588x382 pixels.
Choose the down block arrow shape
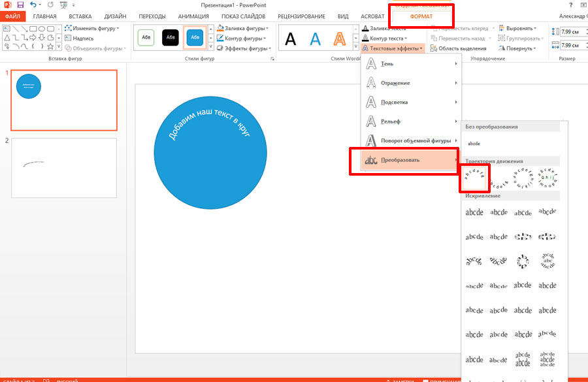pos(42,37)
